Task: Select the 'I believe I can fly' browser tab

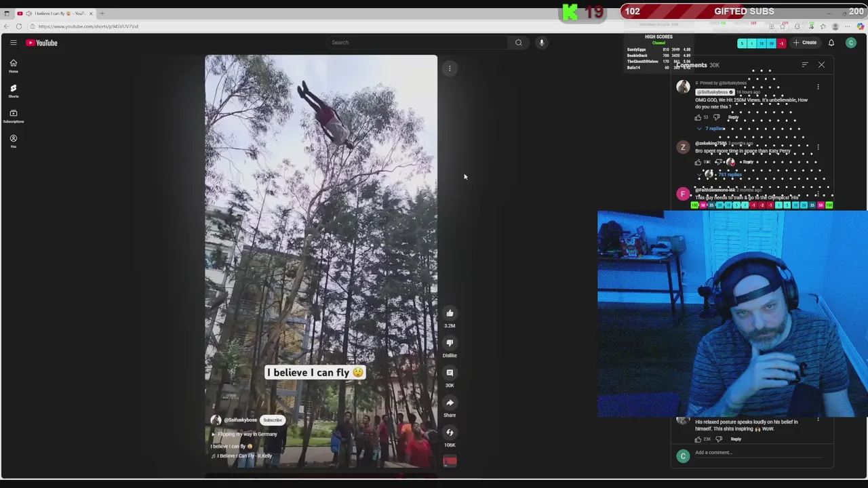Action: point(54,14)
